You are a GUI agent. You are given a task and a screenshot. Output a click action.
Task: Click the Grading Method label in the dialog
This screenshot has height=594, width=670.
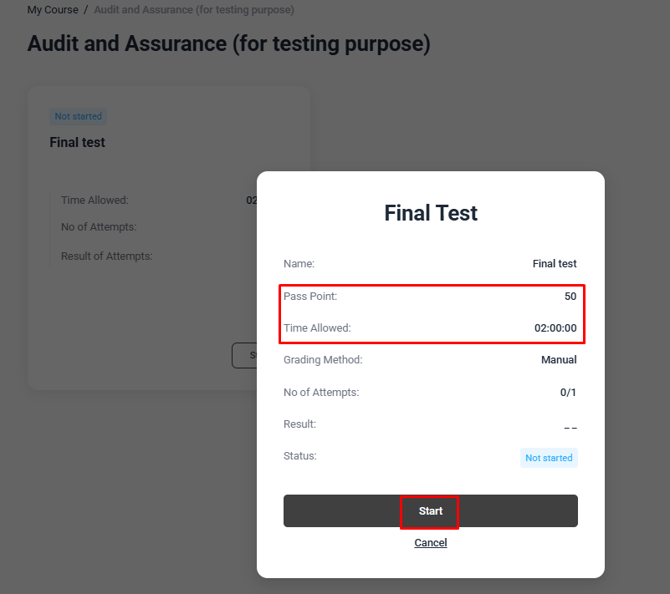[323, 360]
